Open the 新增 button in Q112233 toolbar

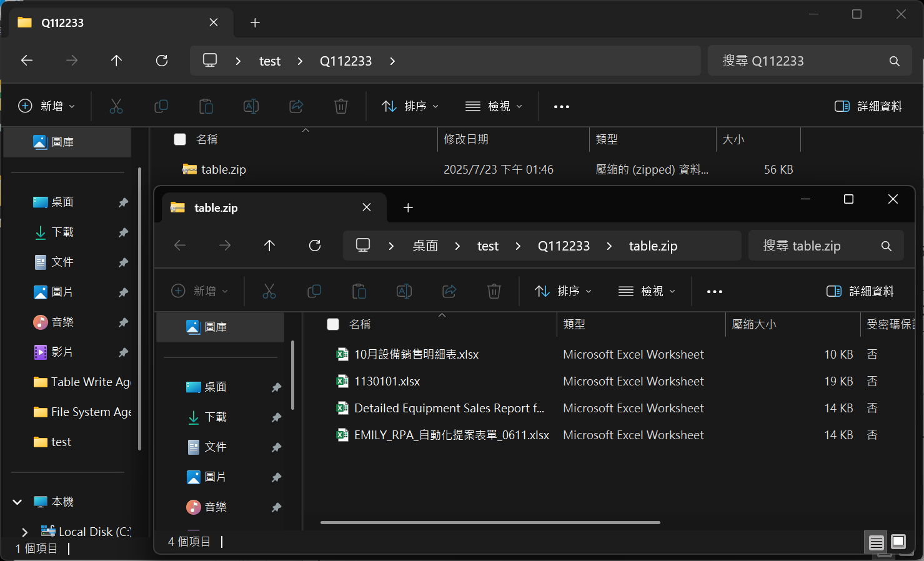[x=47, y=106]
